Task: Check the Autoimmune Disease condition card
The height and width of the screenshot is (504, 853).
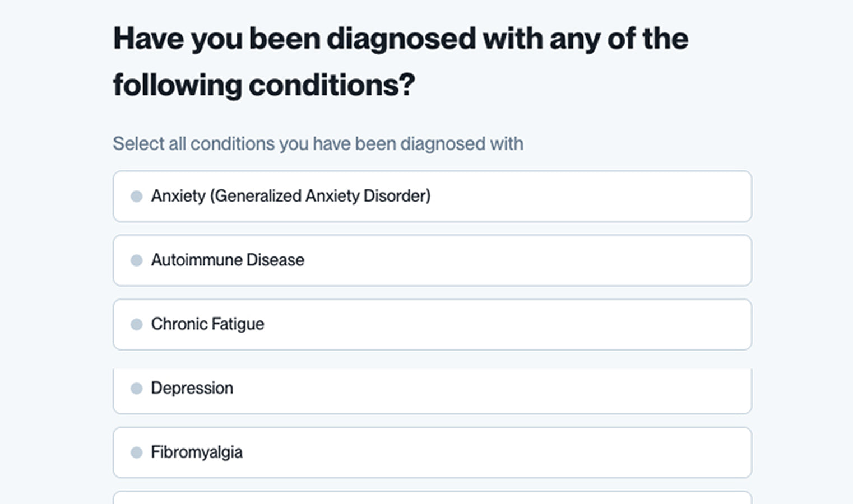Action: coord(432,260)
